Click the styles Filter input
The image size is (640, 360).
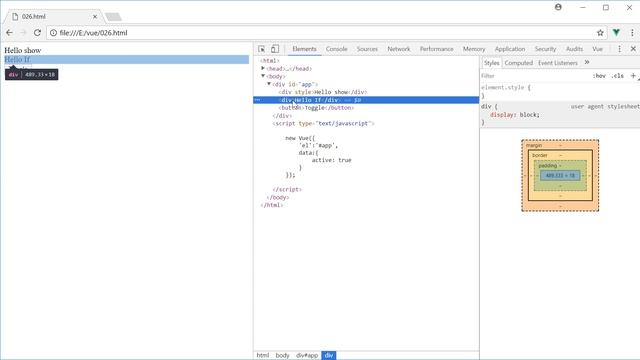point(535,76)
